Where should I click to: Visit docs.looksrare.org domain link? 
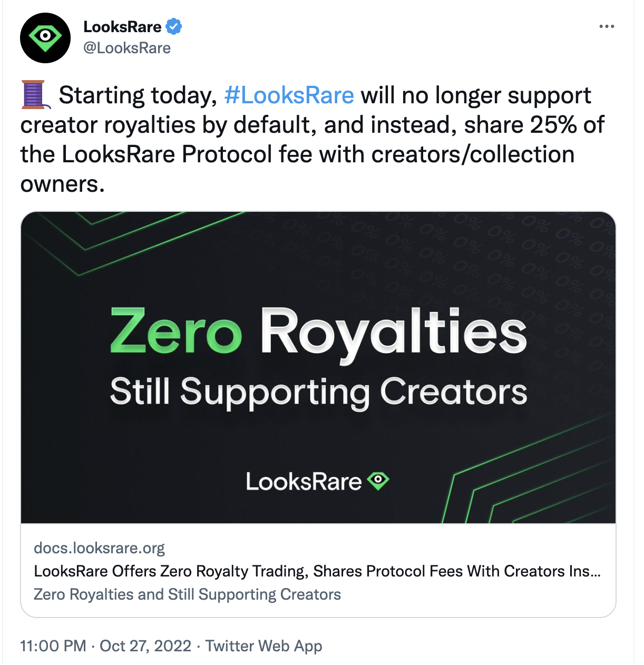point(99,548)
